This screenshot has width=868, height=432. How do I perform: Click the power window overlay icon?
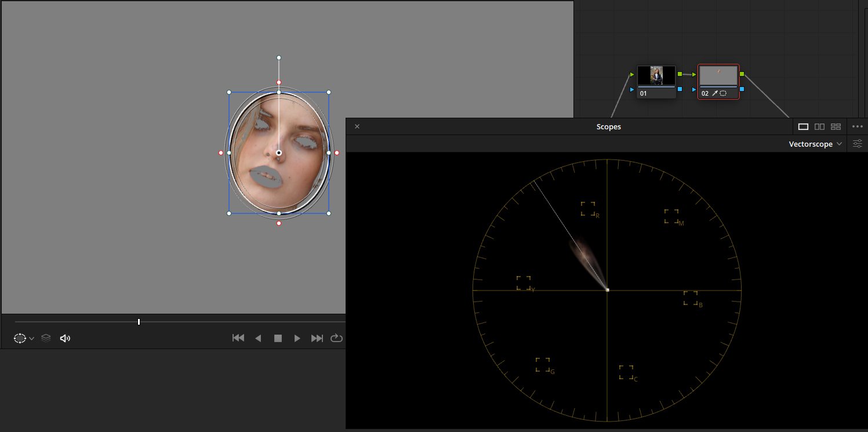20,338
